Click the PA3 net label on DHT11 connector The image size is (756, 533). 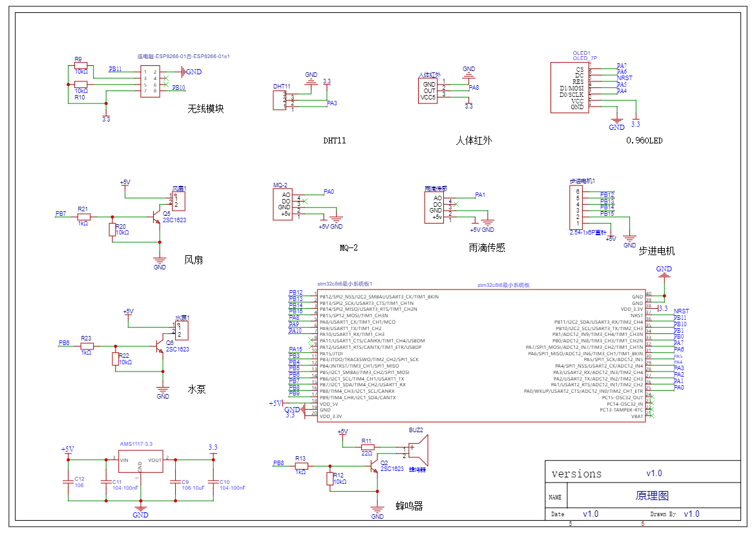[332, 103]
